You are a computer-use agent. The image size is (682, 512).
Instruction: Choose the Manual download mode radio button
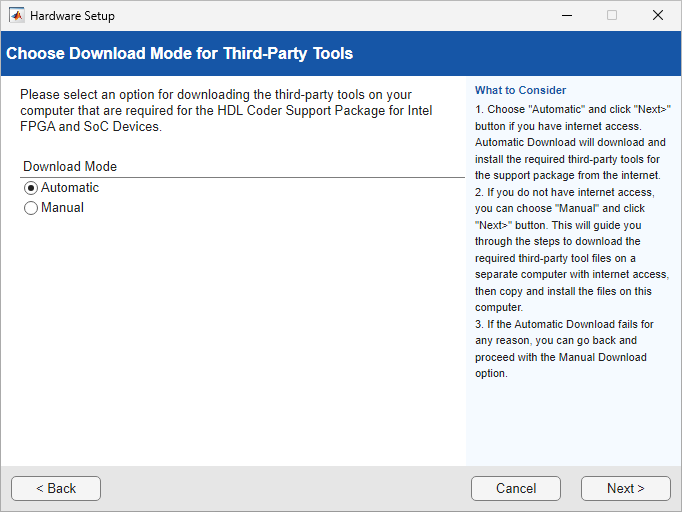click(x=31, y=208)
